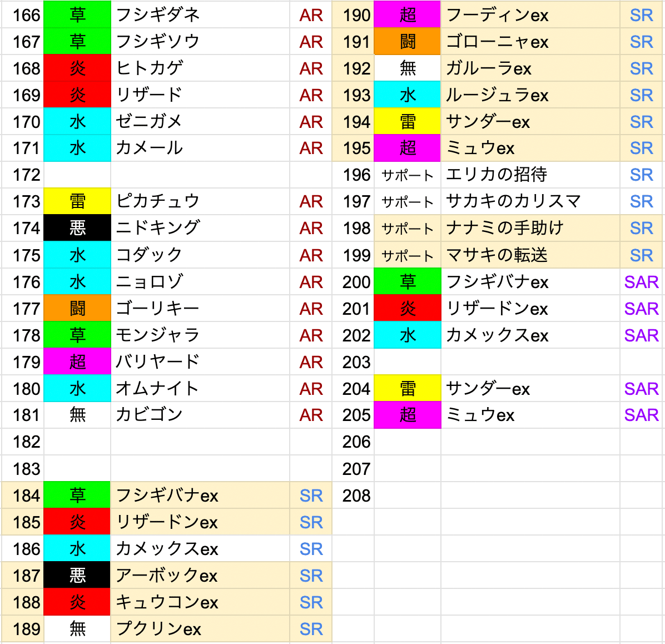Click the green 草 type cell in row 166
Image resolution: width=665 pixels, height=644 pixels.
click(x=77, y=15)
